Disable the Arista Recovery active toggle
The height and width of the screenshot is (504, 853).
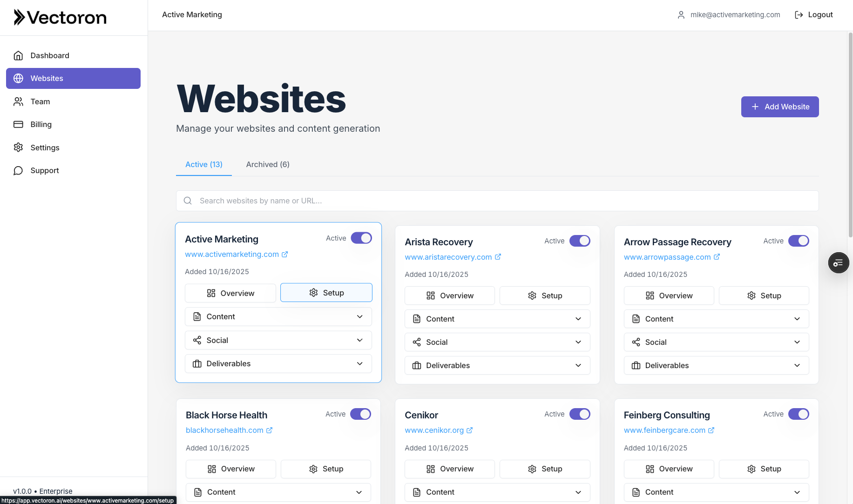click(580, 241)
